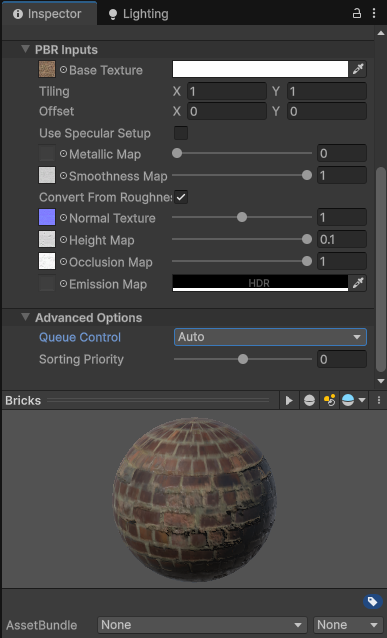
Task: Click the Tiling Y input field
Action: click(327, 91)
